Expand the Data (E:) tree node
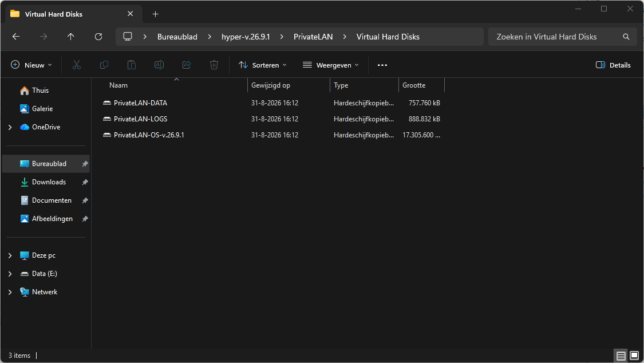 click(10, 274)
